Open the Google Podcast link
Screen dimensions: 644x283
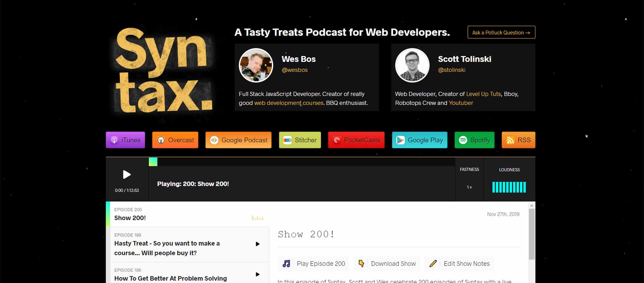point(238,140)
